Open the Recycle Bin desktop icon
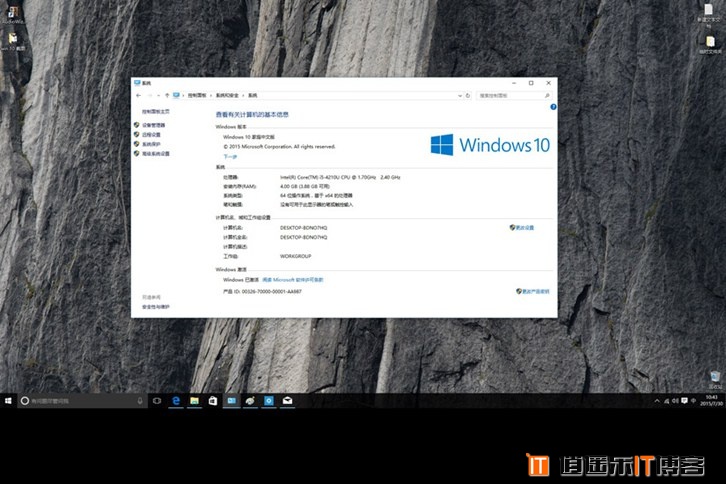726x484 pixels. coord(715,379)
